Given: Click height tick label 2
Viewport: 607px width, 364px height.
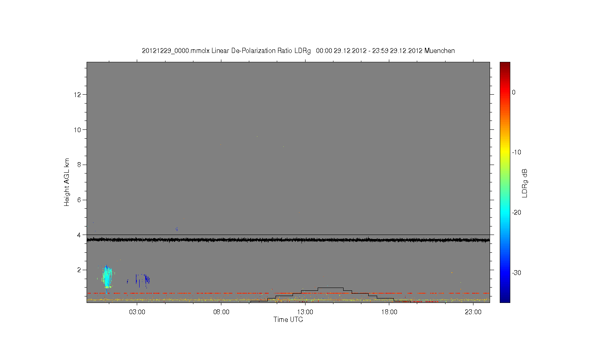Looking at the screenshot, I should click(x=79, y=270).
